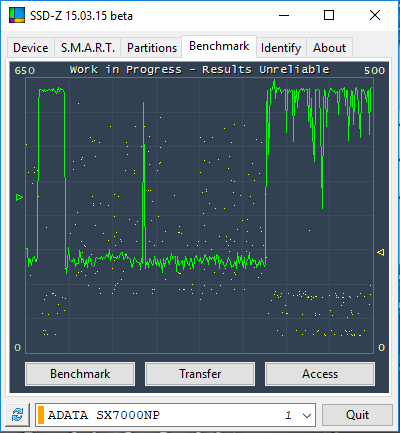Click the yellow right-axis triangle marker
The height and width of the screenshot is (433, 400).
pos(381,252)
